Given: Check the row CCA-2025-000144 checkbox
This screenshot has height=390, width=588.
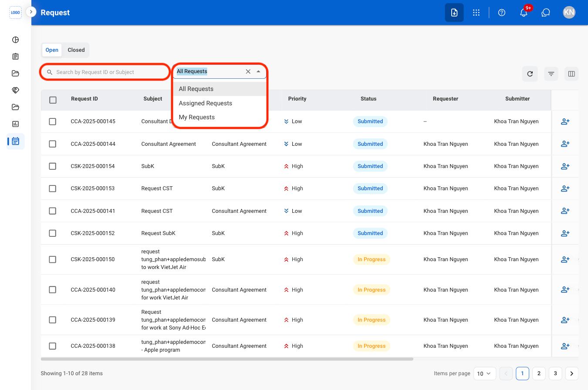Looking at the screenshot, I should (x=53, y=144).
